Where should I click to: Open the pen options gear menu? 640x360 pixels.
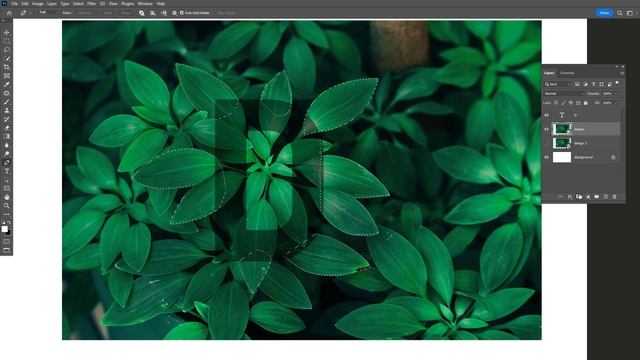click(x=174, y=13)
